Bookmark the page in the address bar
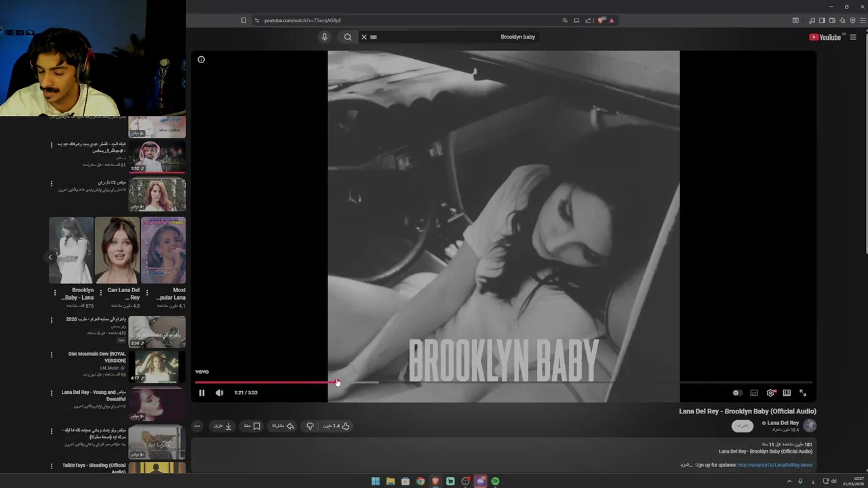This screenshot has height=488, width=868. pyautogui.click(x=243, y=20)
